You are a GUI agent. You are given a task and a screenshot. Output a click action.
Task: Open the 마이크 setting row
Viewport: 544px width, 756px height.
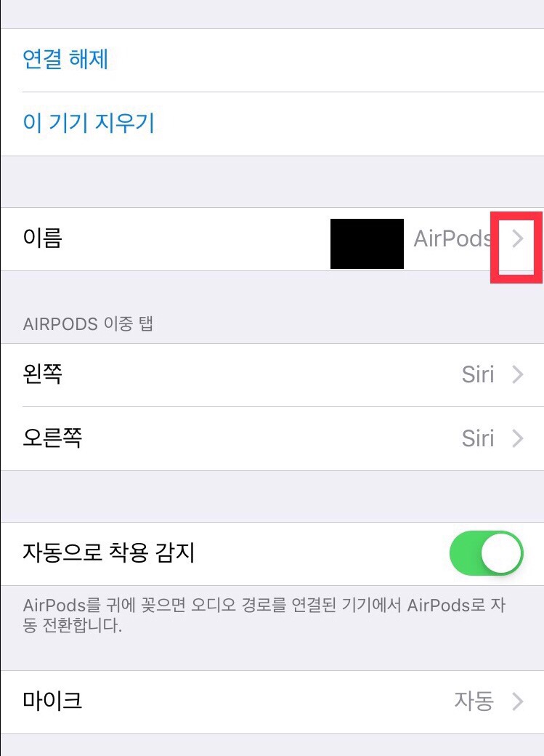click(x=272, y=701)
